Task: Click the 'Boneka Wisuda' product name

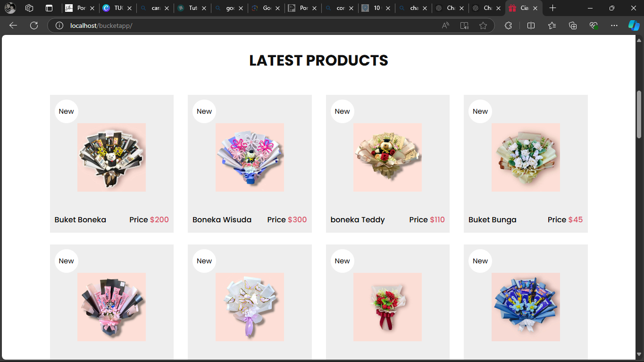Action: pyautogui.click(x=222, y=220)
